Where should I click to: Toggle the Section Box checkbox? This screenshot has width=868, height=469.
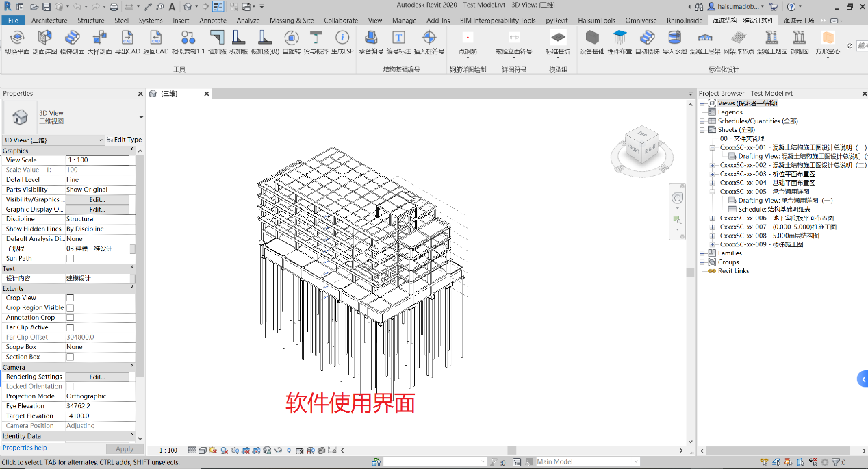point(70,357)
